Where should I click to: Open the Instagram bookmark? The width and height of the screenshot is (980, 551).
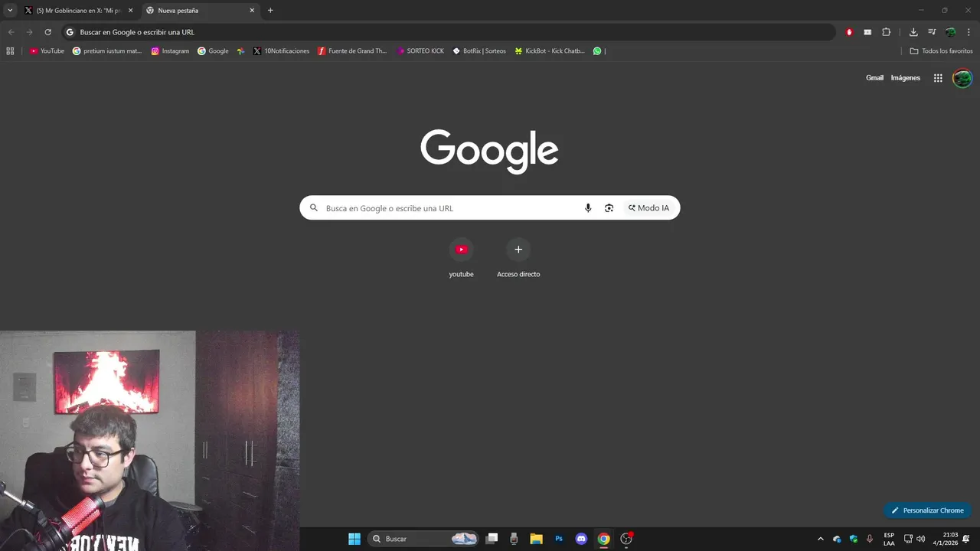[170, 51]
